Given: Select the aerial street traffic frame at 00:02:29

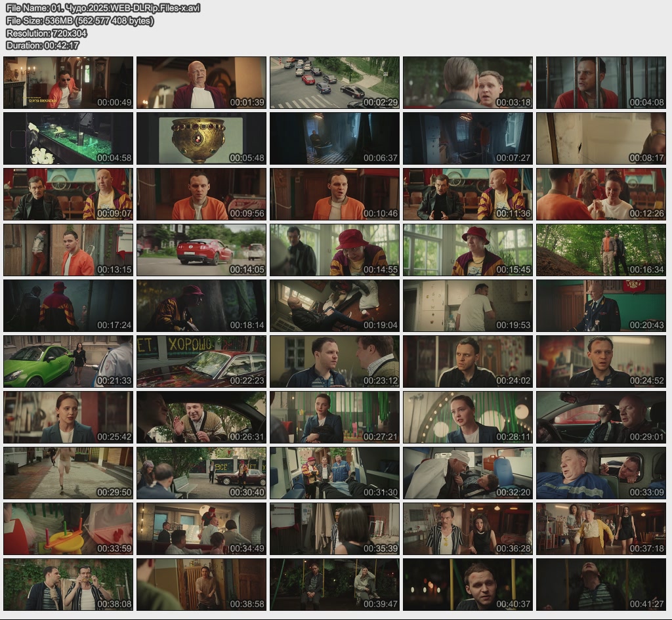Looking at the screenshot, I should [335, 83].
